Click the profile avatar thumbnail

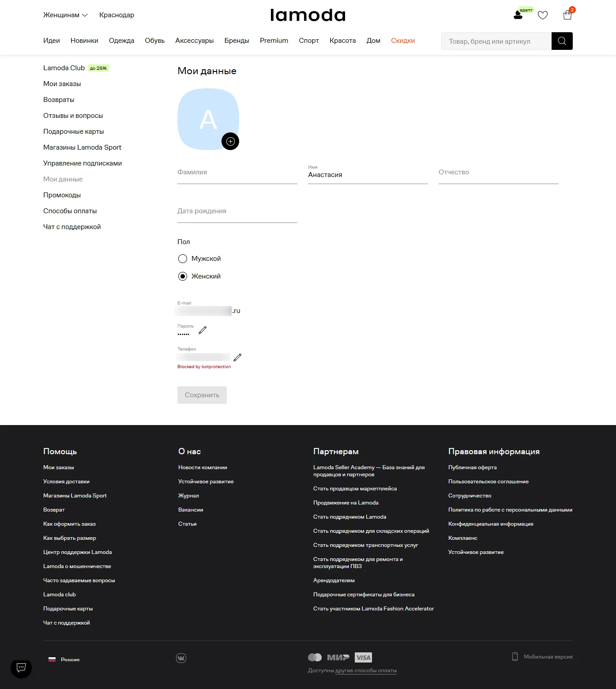coord(208,119)
